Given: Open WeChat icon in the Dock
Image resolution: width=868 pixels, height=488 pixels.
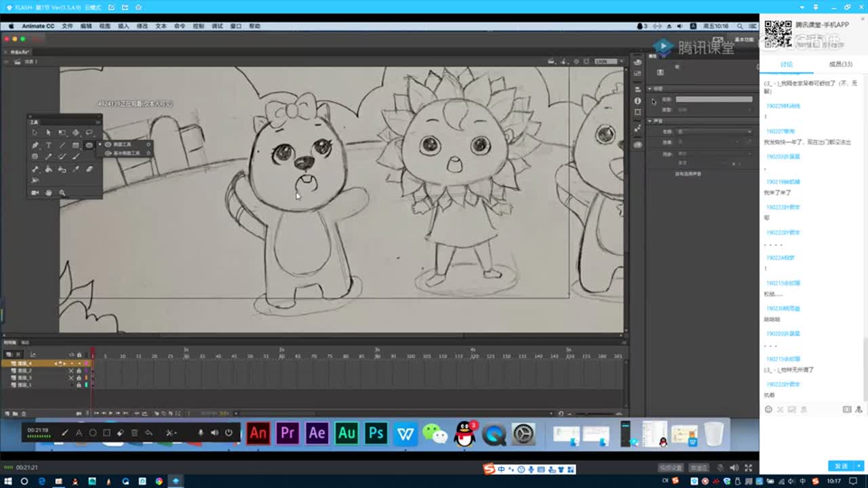Looking at the screenshot, I should 435,433.
